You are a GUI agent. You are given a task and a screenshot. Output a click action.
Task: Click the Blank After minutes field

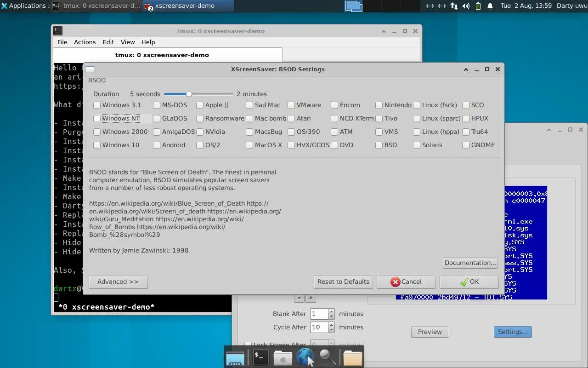click(319, 314)
